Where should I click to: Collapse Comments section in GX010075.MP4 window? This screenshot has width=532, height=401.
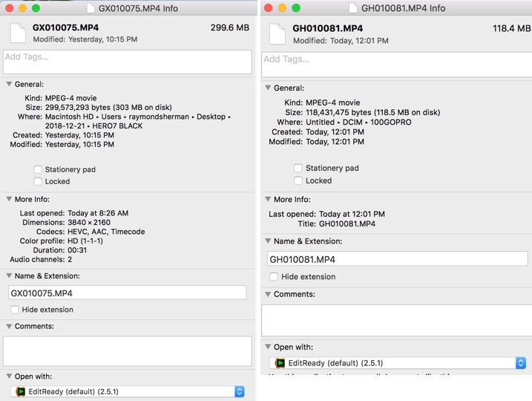(x=9, y=326)
